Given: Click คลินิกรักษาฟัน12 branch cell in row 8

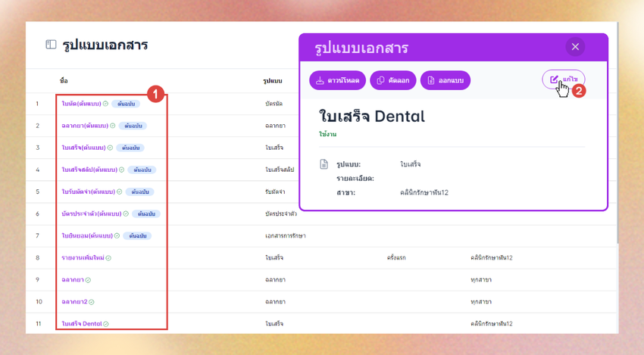Looking at the screenshot, I should pos(492,257).
